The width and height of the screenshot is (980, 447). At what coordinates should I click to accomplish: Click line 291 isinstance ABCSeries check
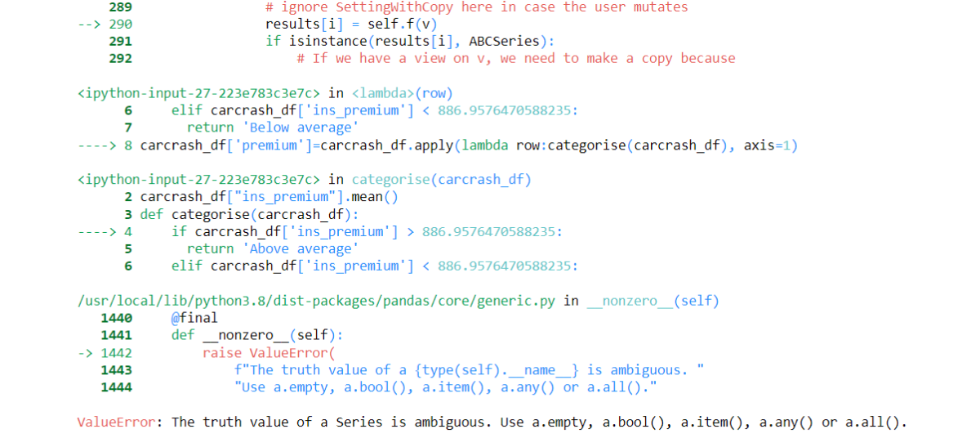pos(409,41)
